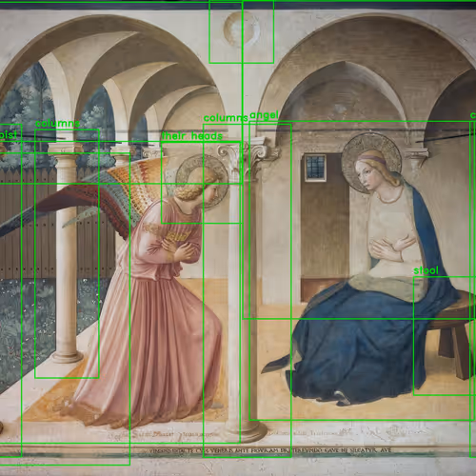Click the partially cut-off "oist" label on left
This screenshot has height=476, width=476.
click(9, 135)
